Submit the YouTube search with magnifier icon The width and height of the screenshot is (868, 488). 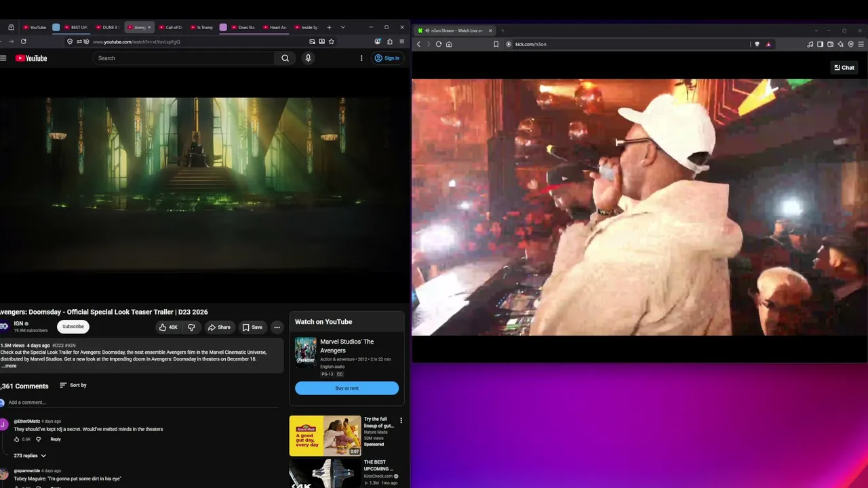pos(285,58)
